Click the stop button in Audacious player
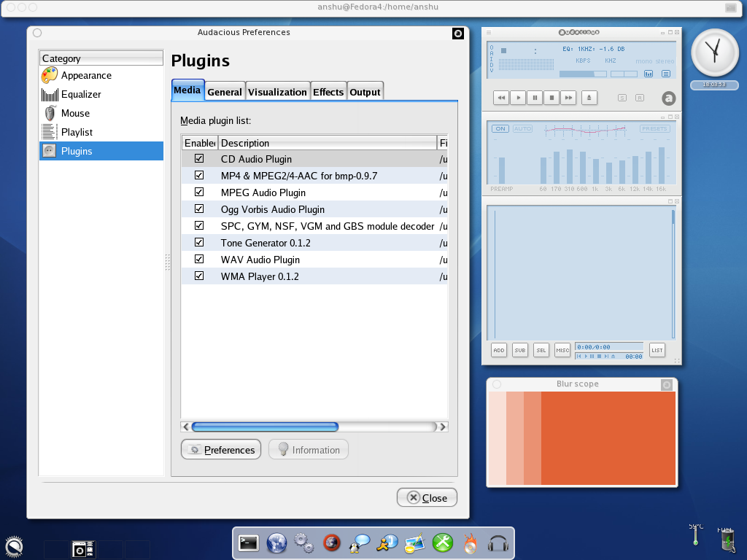The height and width of the screenshot is (560, 747). click(x=551, y=98)
